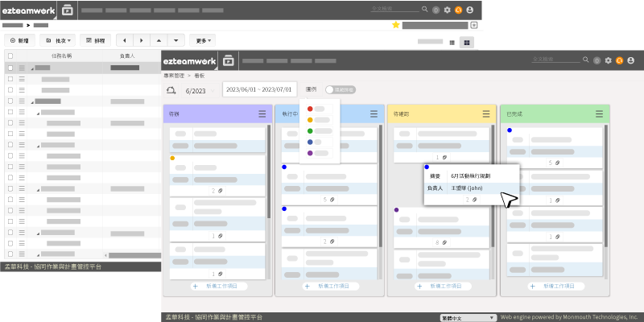Click the yellow favorite star icon
This screenshot has width=644, height=322.
click(x=395, y=25)
